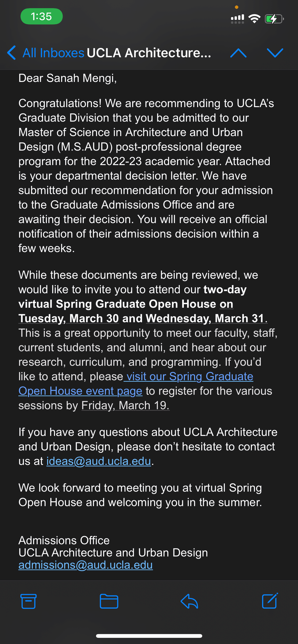Open Spring Graduate Open House event page link
The height and width of the screenshot is (644, 298).
coord(136,384)
